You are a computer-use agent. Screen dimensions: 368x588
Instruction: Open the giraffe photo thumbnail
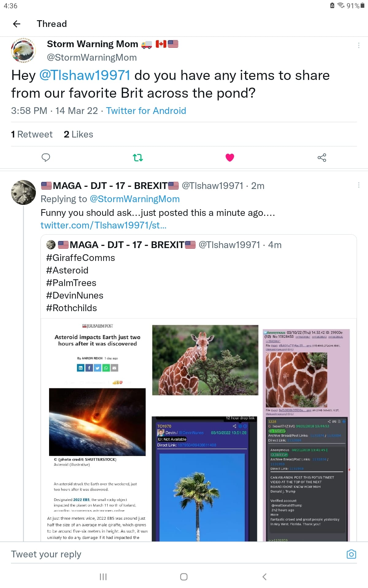coord(205,360)
